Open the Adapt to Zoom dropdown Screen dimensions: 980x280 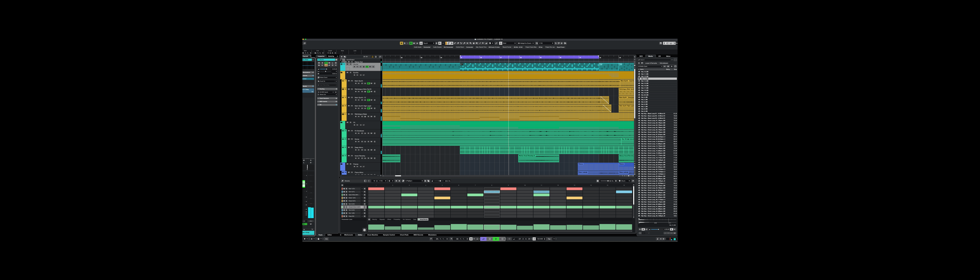coord(526,43)
